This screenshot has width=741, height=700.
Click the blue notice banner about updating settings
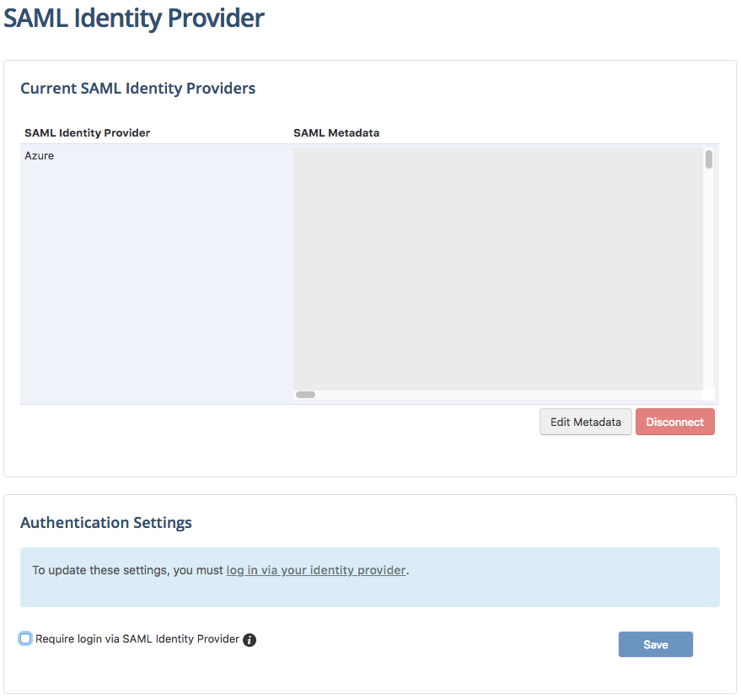point(371,577)
